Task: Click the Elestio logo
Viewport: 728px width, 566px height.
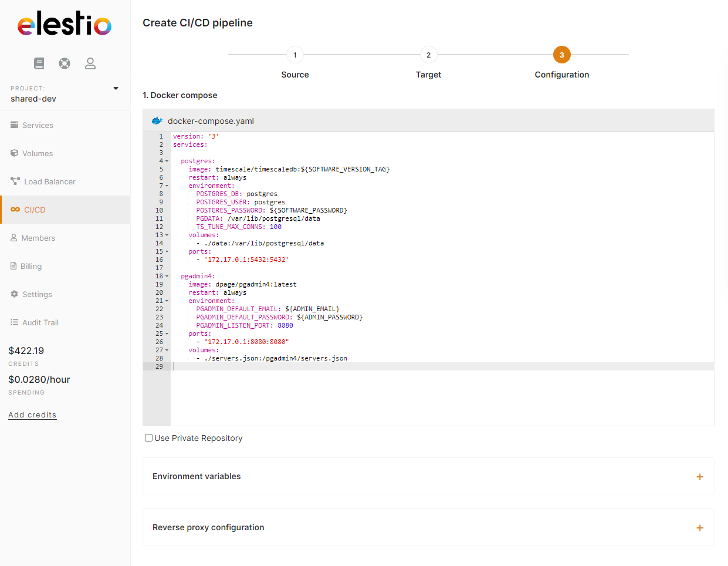Action: [x=65, y=24]
